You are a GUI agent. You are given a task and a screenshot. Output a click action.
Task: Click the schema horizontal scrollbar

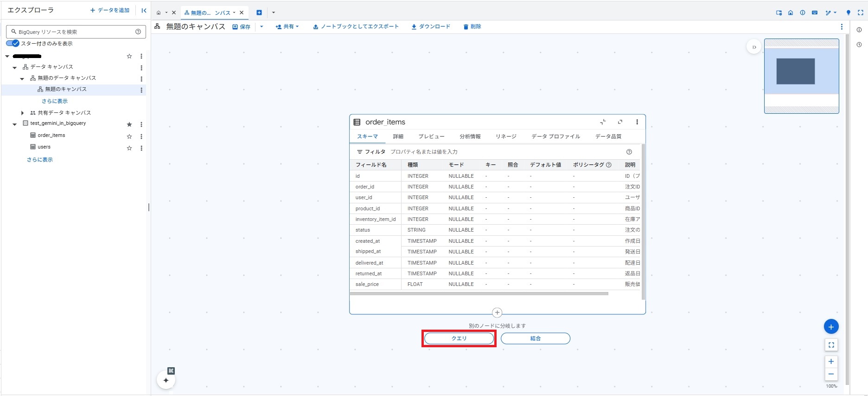479,293
